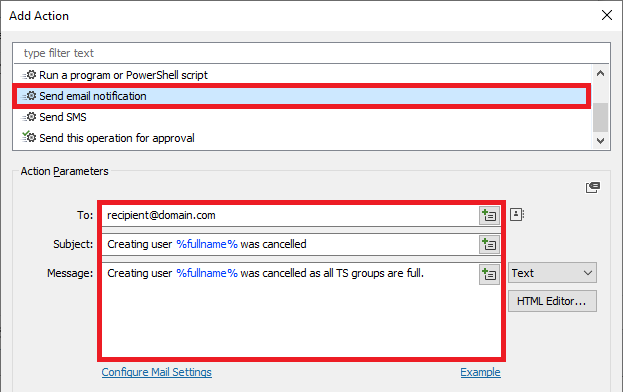Viewport: 623px width, 392px height.
Task: Select 'Send email notification' action
Action: (302, 96)
